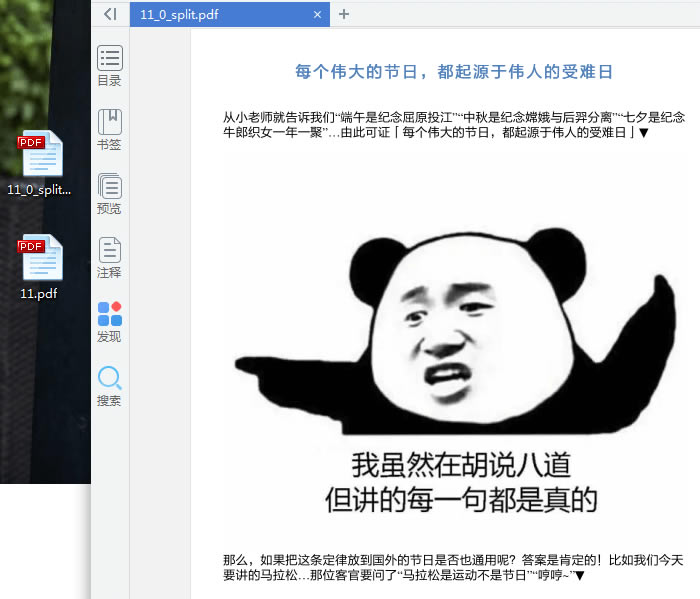The width and height of the screenshot is (700, 599).
Task: Open the 注释 annotations panel
Action: 109,258
